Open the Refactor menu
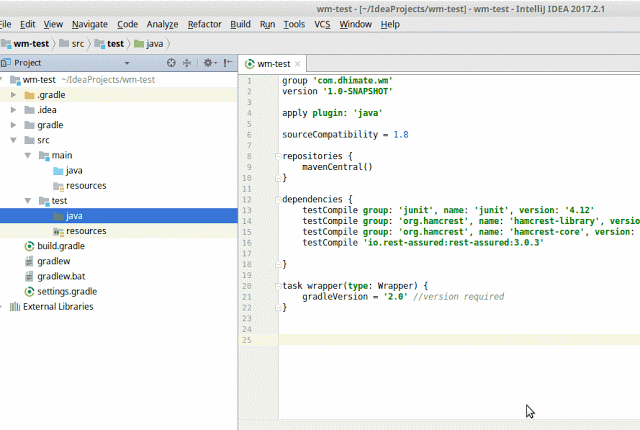Screen dimensions: 640x430 (204, 24)
